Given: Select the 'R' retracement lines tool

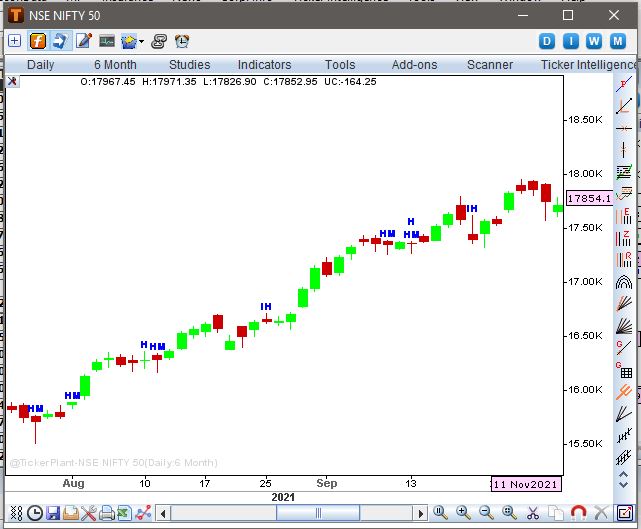Looking at the screenshot, I should coord(624,260).
